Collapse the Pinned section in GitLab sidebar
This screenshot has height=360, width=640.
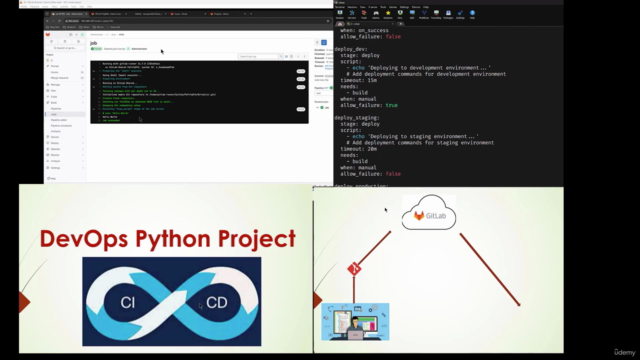coord(65,66)
